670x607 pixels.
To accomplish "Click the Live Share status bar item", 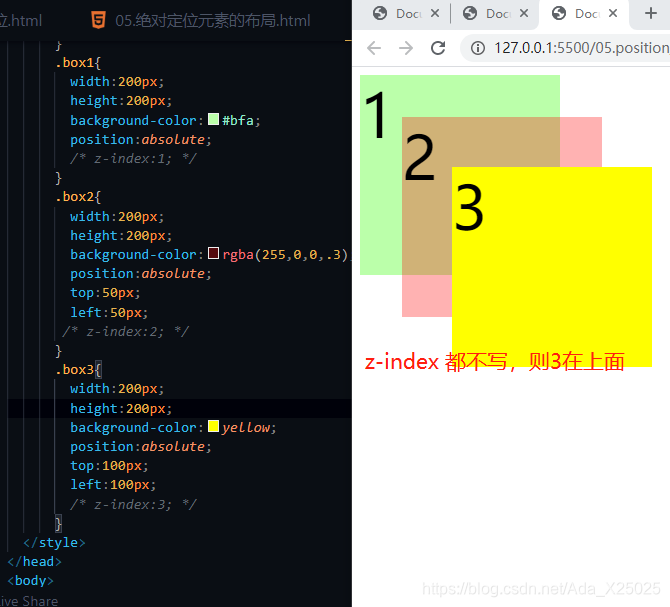I will coord(29,600).
